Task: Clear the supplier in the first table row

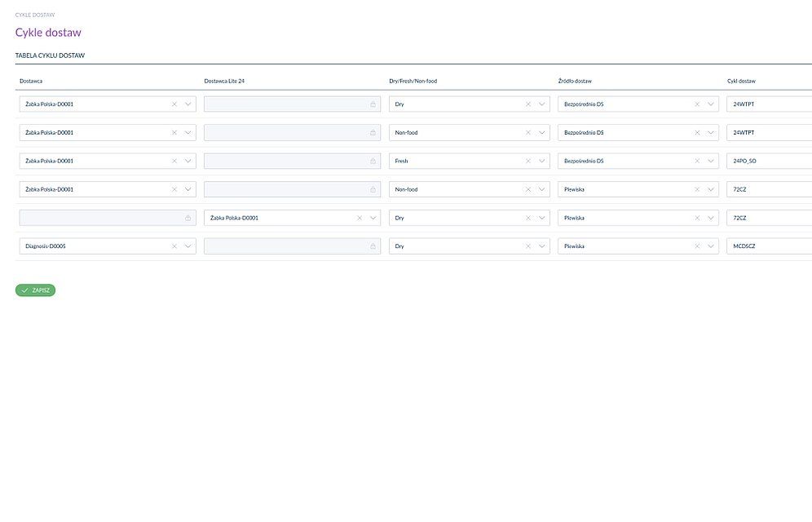Action: click(x=174, y=104)
